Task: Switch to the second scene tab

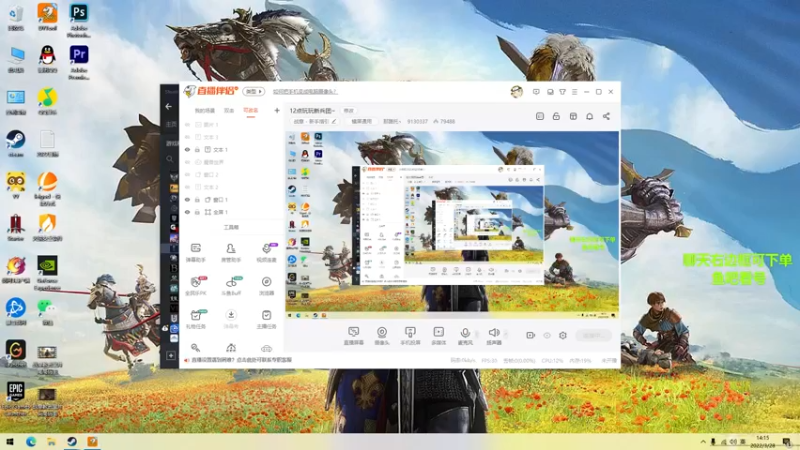Action: pos(229,111)
